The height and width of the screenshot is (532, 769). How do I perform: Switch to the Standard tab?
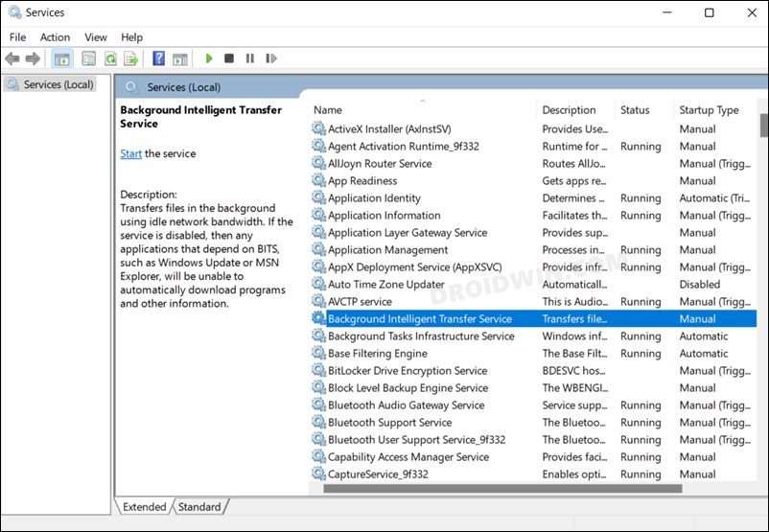199,506
